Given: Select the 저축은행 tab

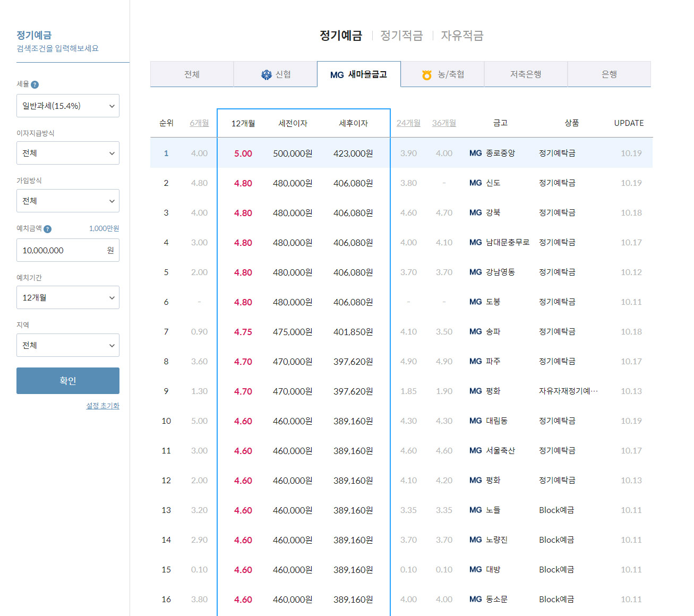Looking at the screenshot, I should click(525, 74).
